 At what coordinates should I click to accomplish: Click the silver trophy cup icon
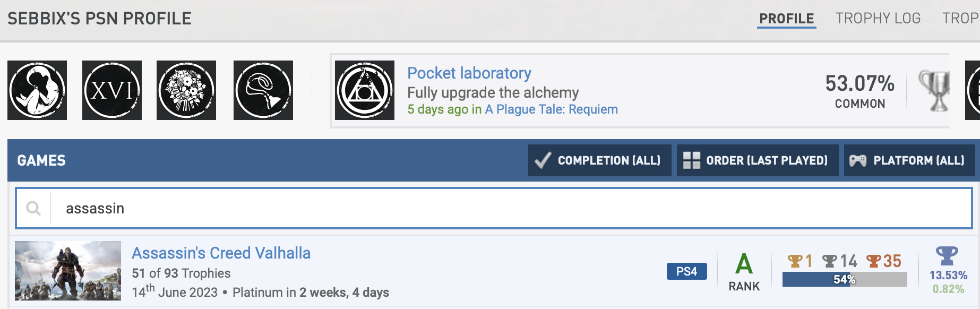point(935,90)
